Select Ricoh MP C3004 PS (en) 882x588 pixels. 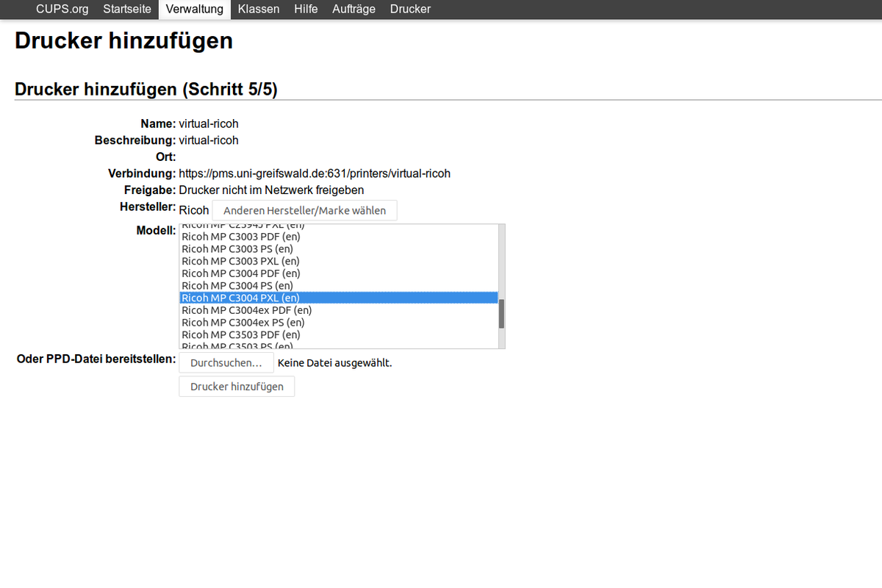tap(237, 285)
